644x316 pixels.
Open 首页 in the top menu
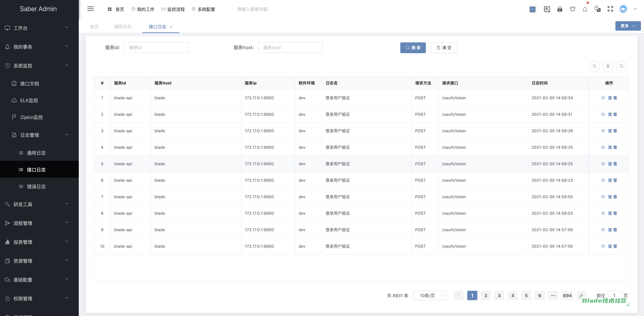116,9
